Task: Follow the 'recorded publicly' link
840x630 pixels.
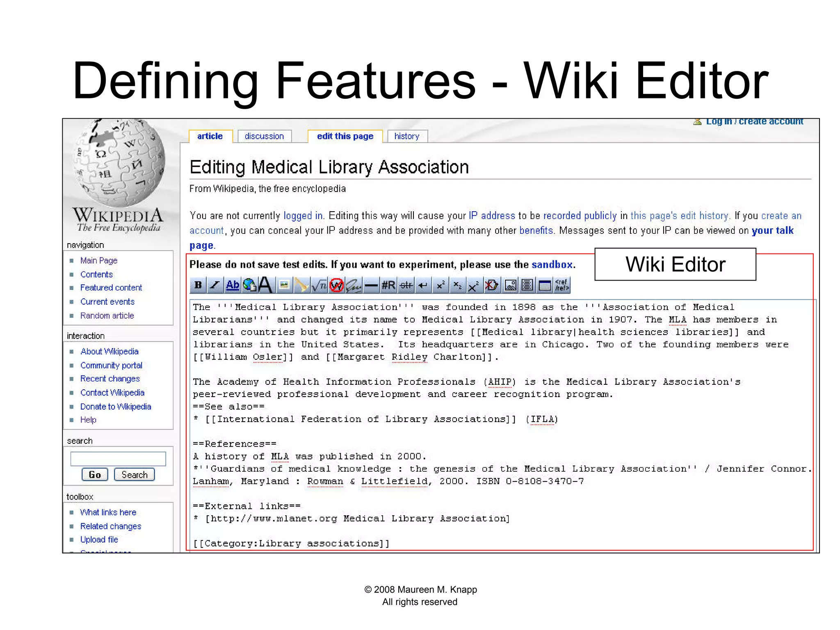Action: (580, 216)
